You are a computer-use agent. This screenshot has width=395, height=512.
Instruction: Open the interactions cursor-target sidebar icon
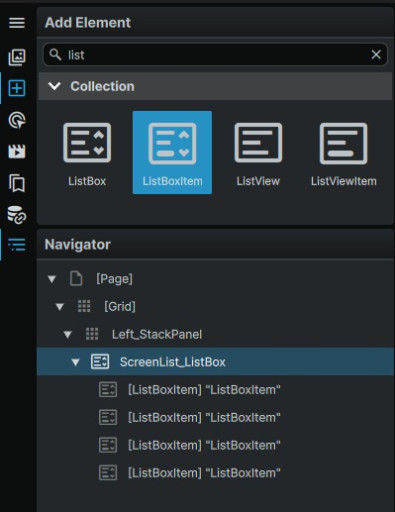click(x=17, y=120)
